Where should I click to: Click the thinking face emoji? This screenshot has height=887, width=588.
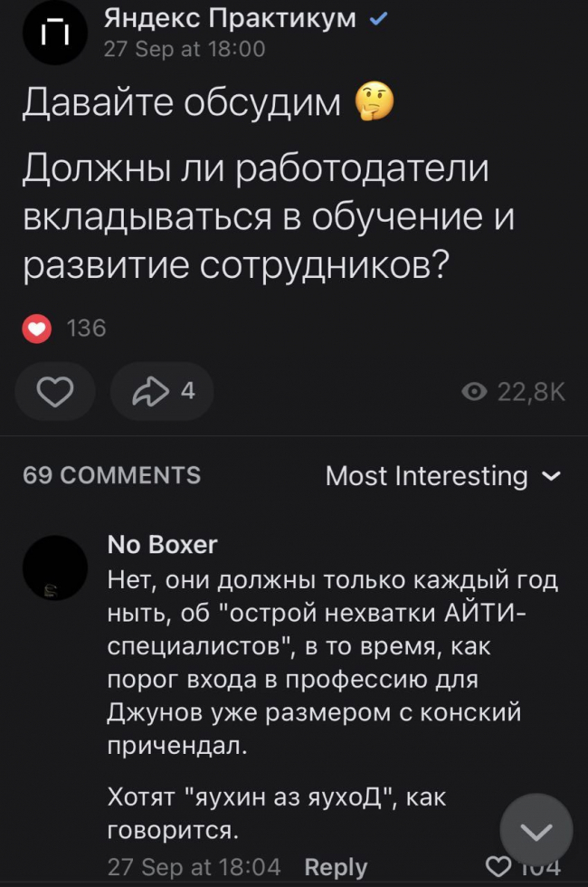click(x=374, y=101)
